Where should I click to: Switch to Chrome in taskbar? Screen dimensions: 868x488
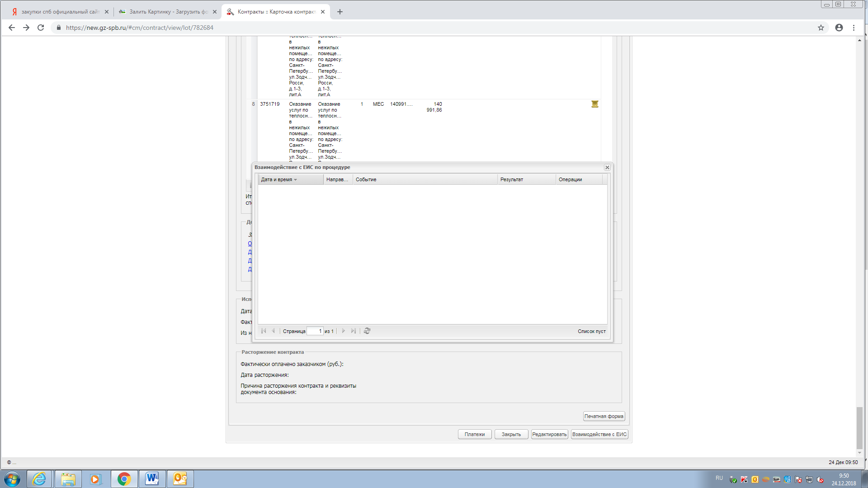[x=124, y=479]
